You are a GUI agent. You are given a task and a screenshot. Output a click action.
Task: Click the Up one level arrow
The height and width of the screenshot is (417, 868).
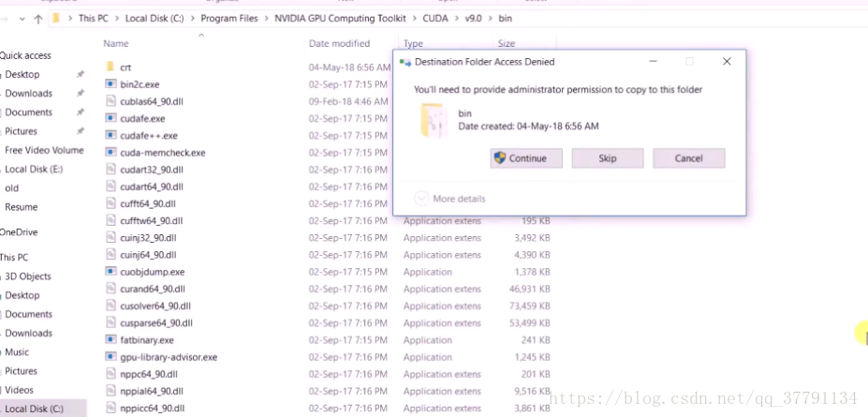[38, 19]
